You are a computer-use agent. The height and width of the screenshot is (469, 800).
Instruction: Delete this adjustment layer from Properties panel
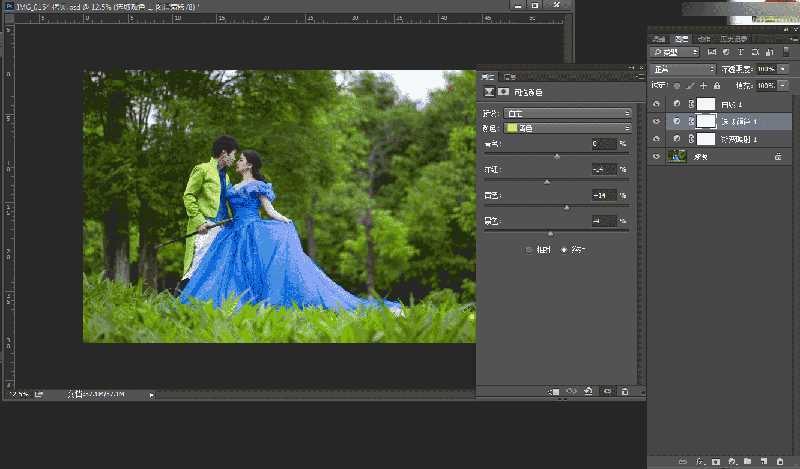(625, 392)
